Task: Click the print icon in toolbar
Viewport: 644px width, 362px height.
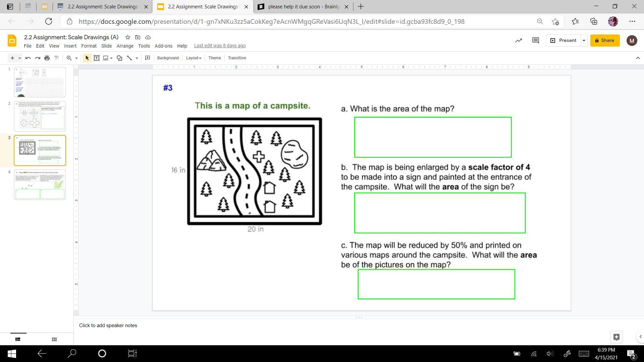Action: pyautogui.click(x=47, y=58)
